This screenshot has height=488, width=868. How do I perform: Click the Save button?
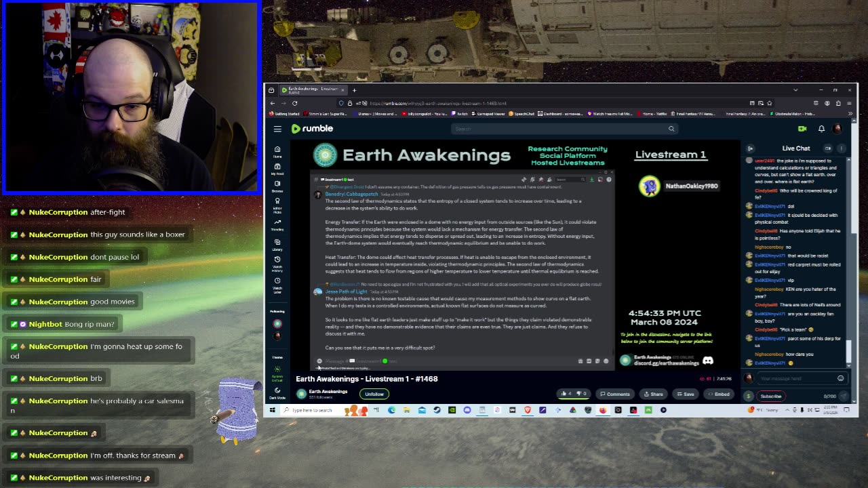click(686, 394)
